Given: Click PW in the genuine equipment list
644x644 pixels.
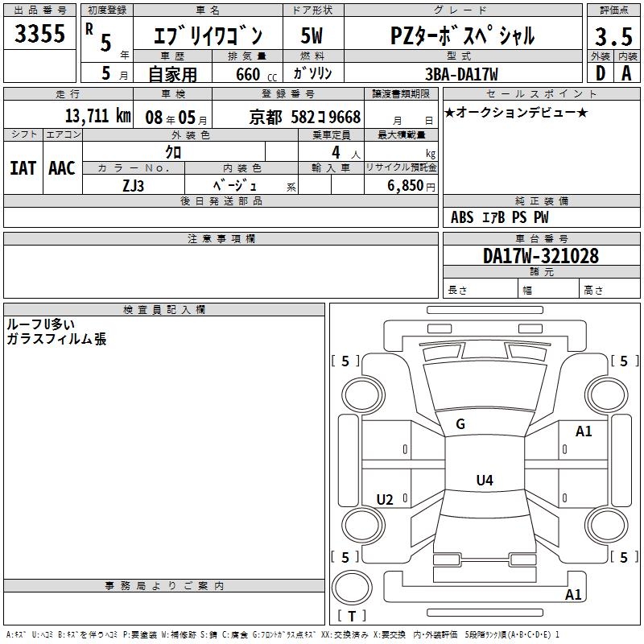Looking at the screenshot, I should [x=541, y=217].
